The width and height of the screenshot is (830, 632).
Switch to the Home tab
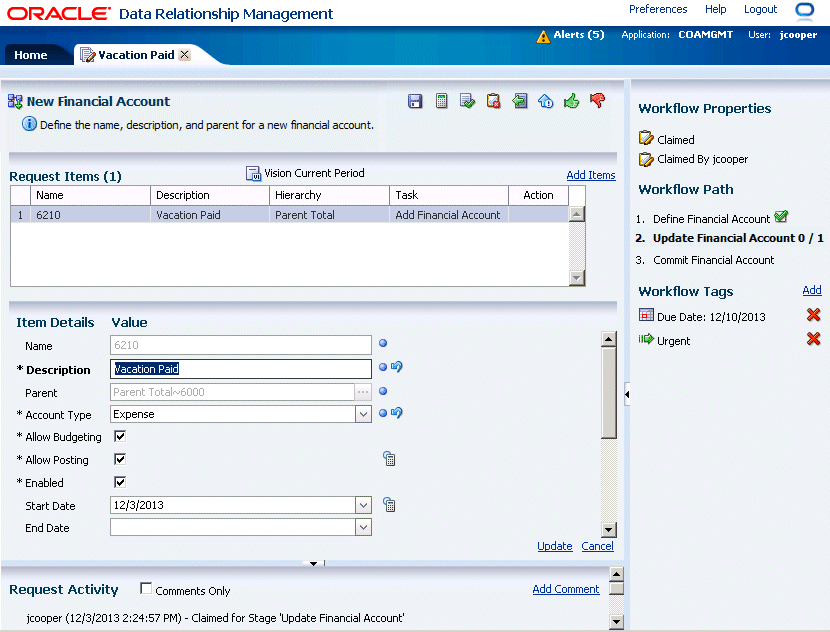(31, 55)
